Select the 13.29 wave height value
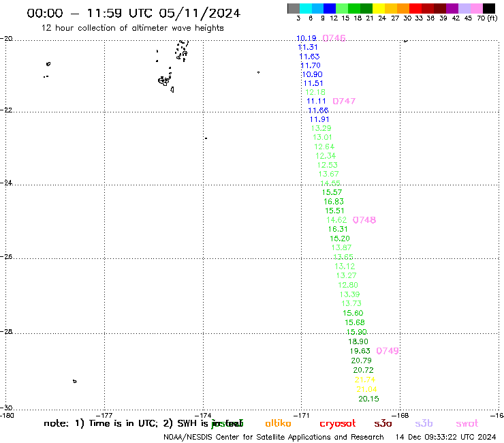504x443 pixels. coord(321,128)
